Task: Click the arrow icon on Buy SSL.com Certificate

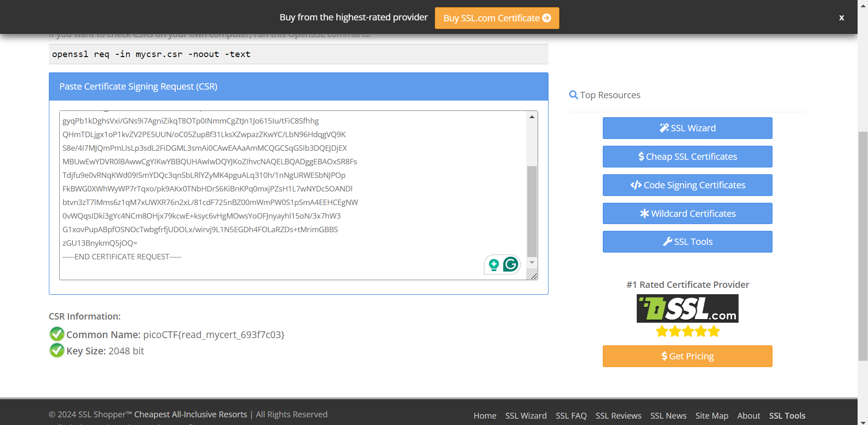Action: click(x=547, y=18)
